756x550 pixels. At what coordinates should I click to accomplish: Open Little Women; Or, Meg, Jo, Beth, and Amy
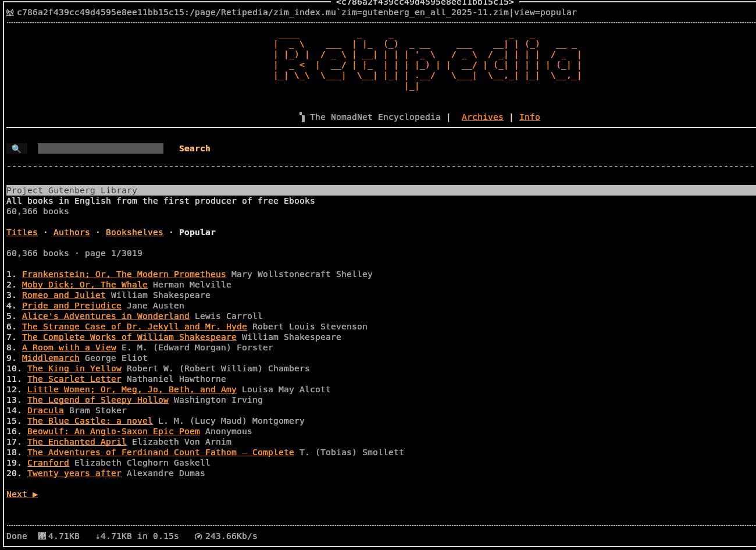pos(132,389)
